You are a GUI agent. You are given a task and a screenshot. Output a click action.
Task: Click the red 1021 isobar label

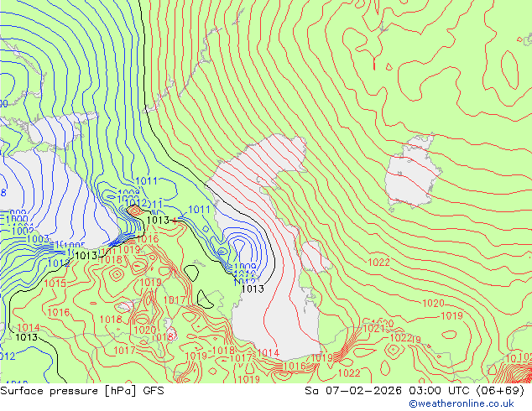click(373, 329)
